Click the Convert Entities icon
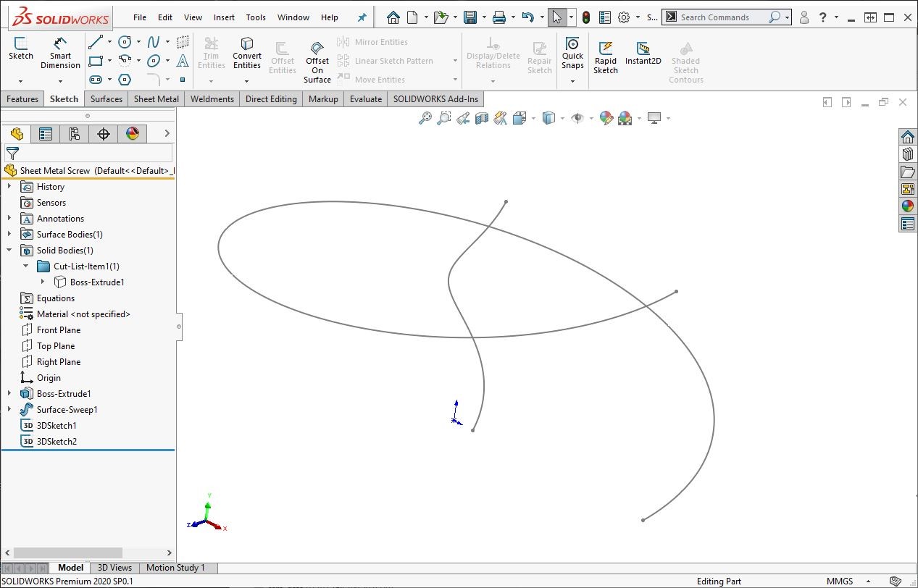 pyautogui.click(x=247, y=53)
